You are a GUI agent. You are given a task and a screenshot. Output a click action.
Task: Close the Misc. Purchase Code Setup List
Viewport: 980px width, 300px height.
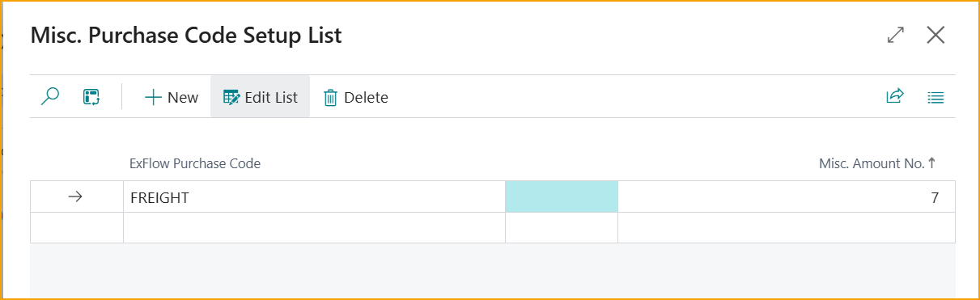[x=936, y=36]
